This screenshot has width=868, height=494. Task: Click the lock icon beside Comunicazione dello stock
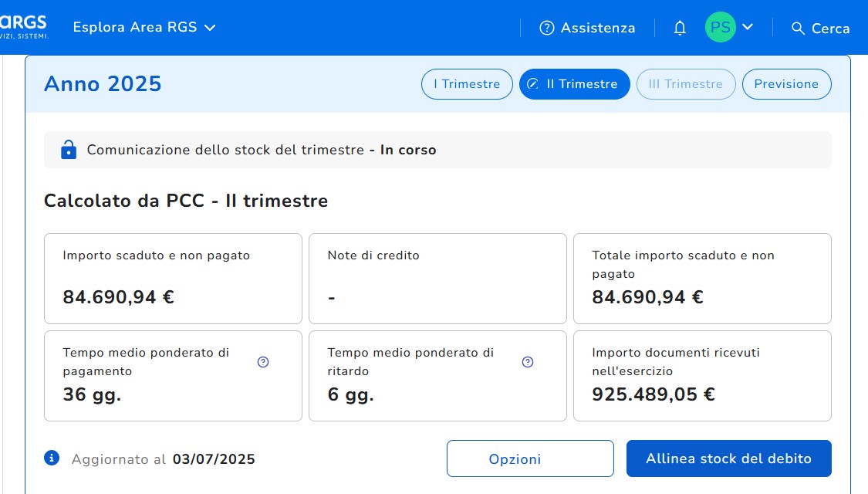(69, 150)
